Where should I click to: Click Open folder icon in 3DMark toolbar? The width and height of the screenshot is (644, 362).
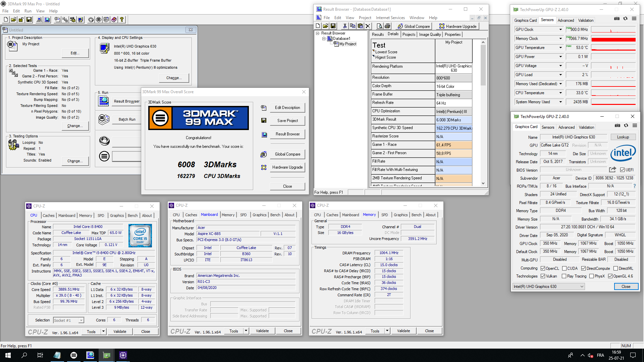point(13,20)
